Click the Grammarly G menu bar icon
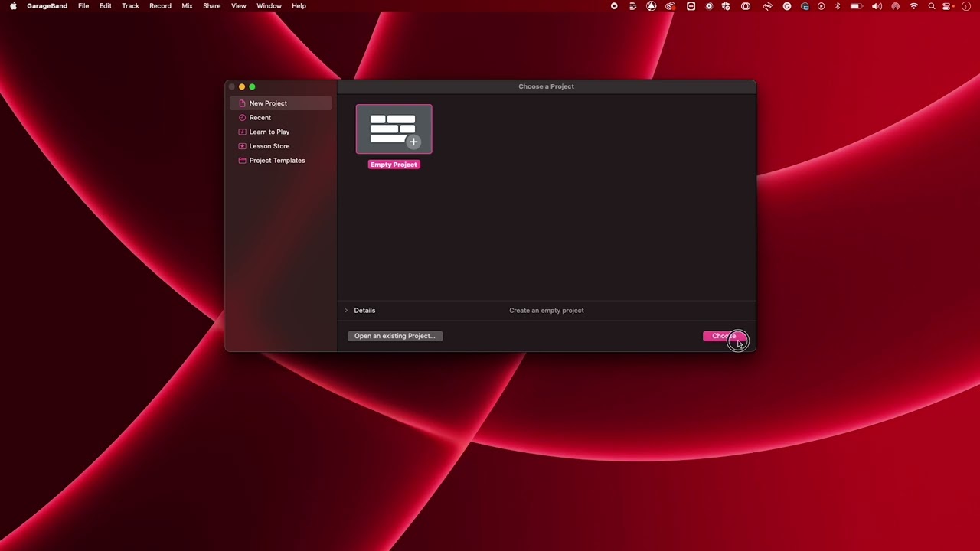 tap(786, 6)
